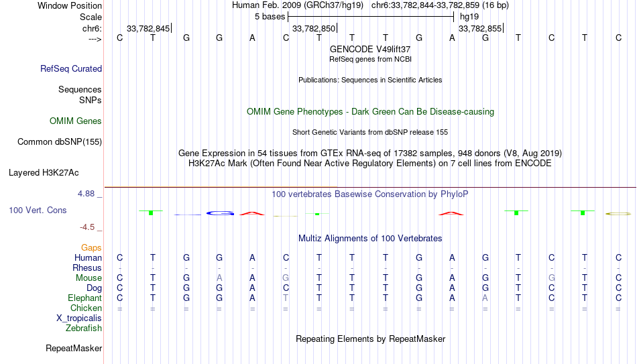637x364 pixels.
Task: Click the 5 bases scale label
Action: pyautogui.click(x=270, y=17)
